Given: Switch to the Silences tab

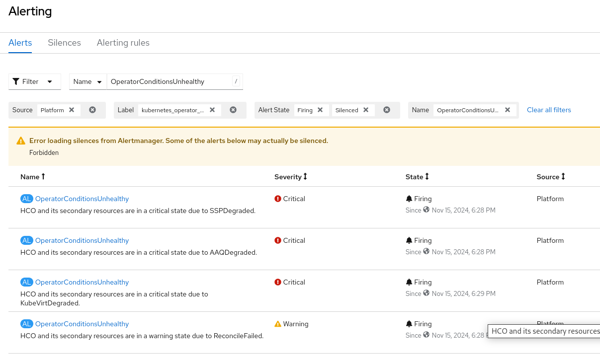Looking at the screenshot, I should point(64,43).
